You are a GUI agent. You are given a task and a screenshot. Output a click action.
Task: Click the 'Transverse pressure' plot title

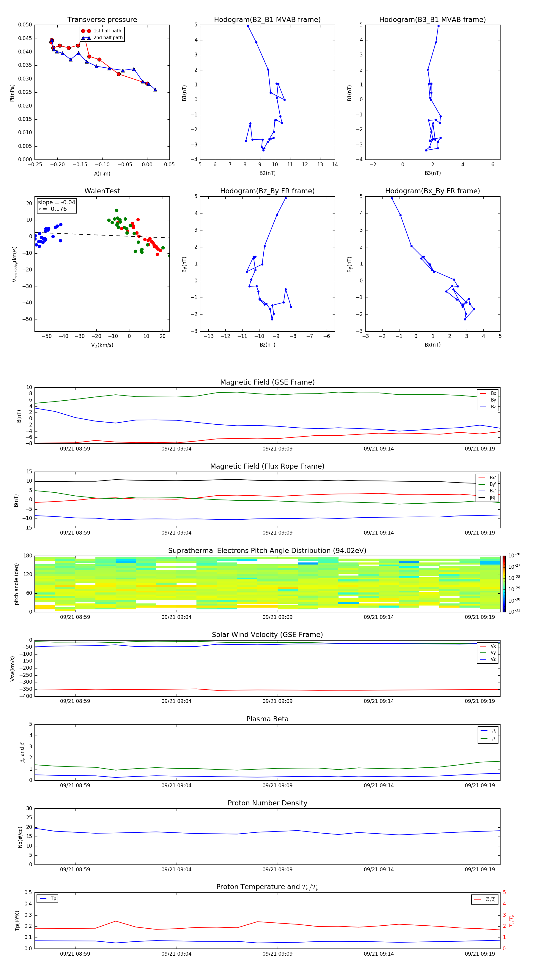(102, 19)
